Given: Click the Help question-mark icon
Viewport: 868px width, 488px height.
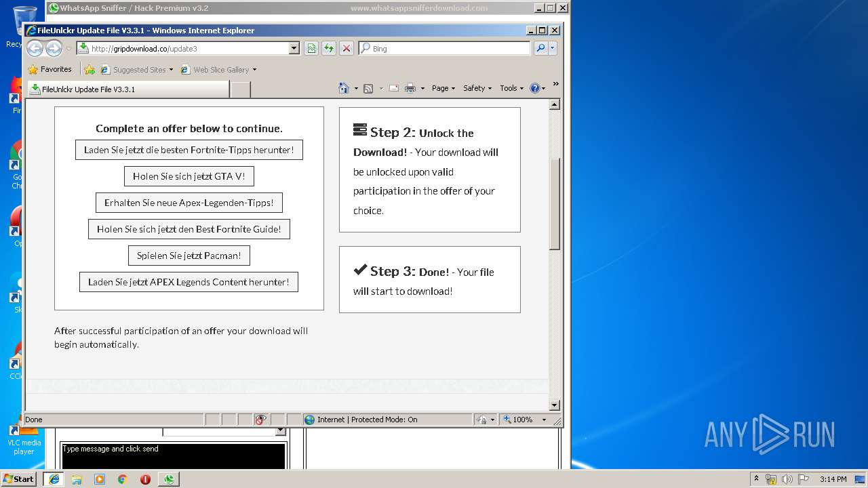Looking at the screenshot, I should click(534, 88).
